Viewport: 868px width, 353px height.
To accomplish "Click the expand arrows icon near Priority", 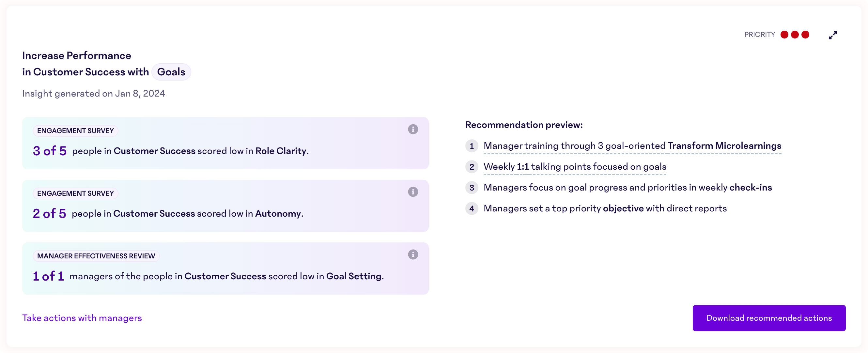I will click(833, 35).
